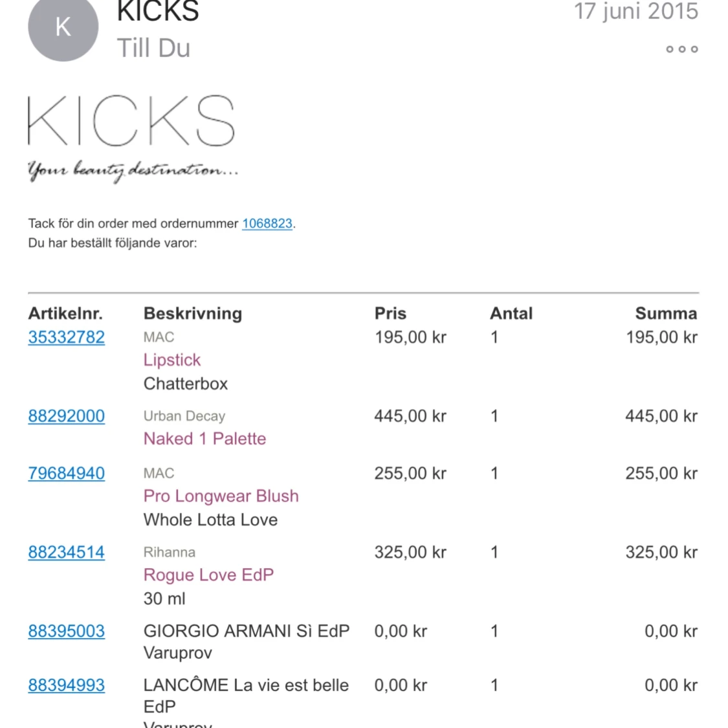Open article number 88394993 link

(66, 685)
